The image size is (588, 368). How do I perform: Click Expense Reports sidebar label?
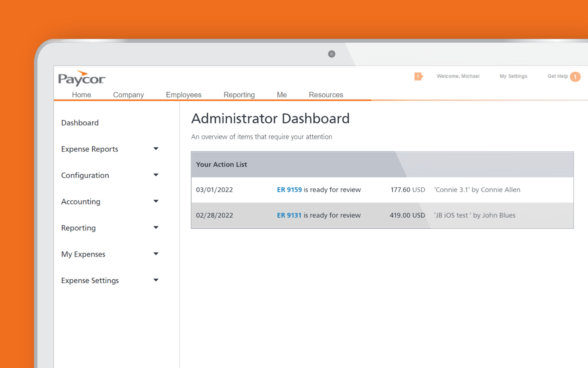(x=90, y=149)
